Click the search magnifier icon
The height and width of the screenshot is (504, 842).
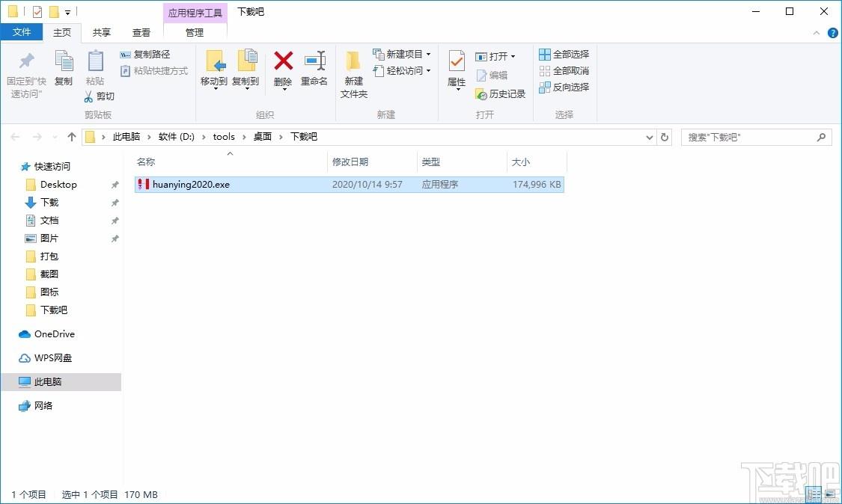(821, 138)
